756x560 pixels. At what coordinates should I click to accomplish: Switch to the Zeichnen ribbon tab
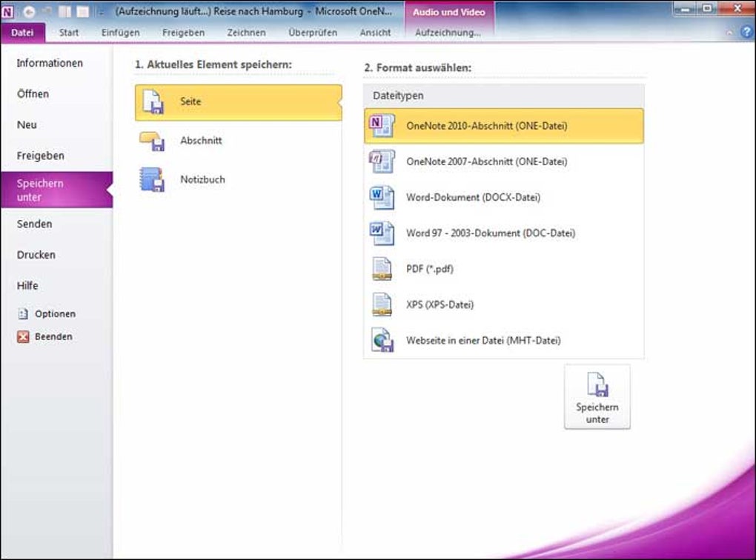pos(246,33)
